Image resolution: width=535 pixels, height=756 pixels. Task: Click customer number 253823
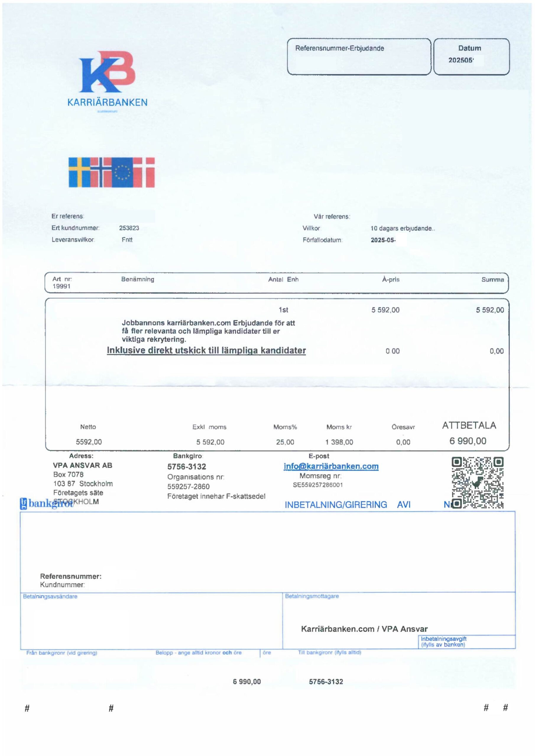129,228
